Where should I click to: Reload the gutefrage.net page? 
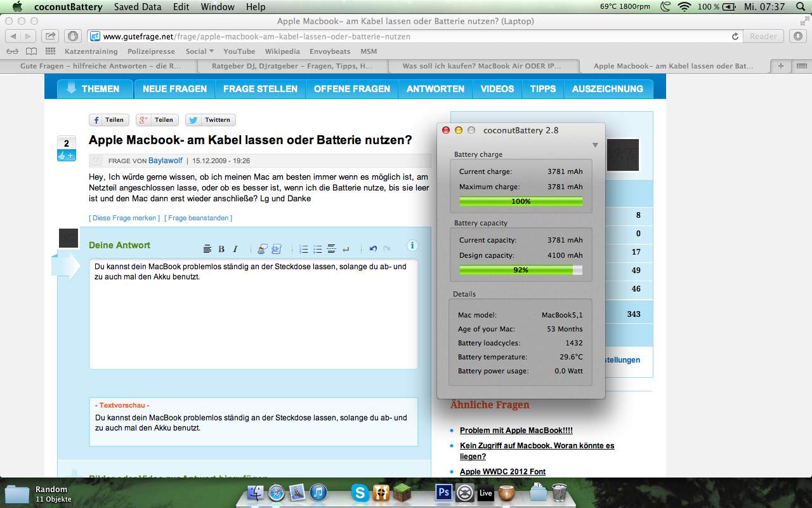(735, 36)
